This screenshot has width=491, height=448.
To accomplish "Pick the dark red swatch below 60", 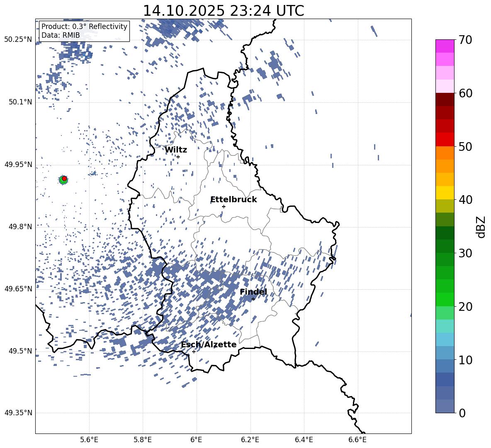I will pyautogui.click(x=445, y=100).
